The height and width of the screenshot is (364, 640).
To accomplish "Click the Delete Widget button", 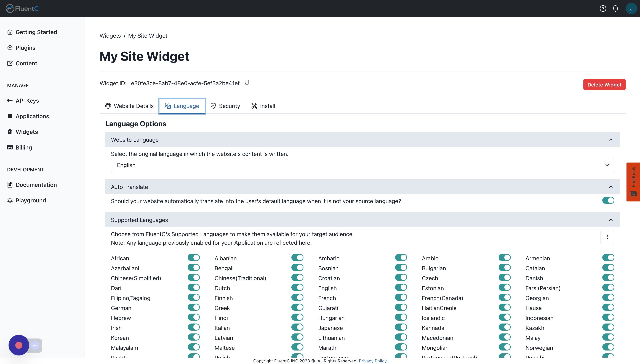I will point(604,85).
